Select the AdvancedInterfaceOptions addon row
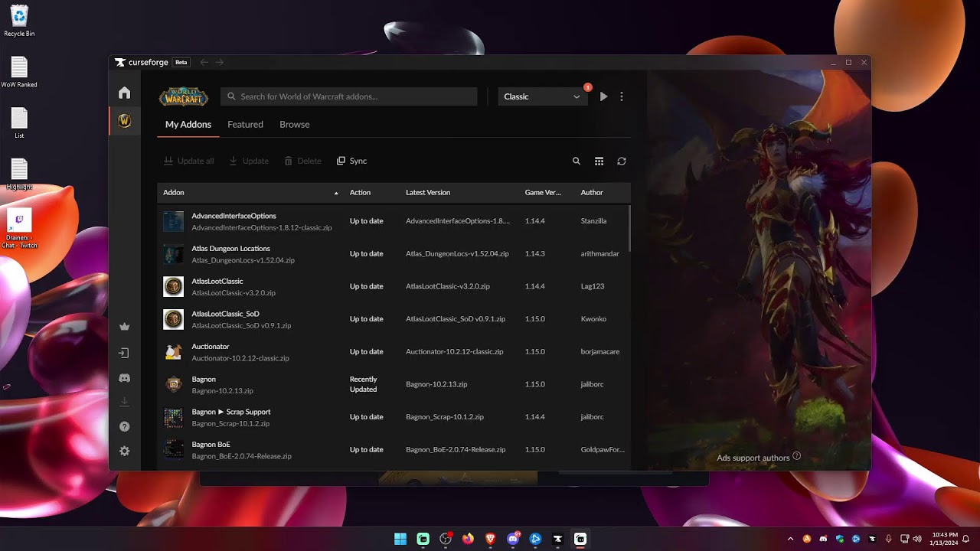980x551 pixels. pyautogui.click(x=394, y=221)
